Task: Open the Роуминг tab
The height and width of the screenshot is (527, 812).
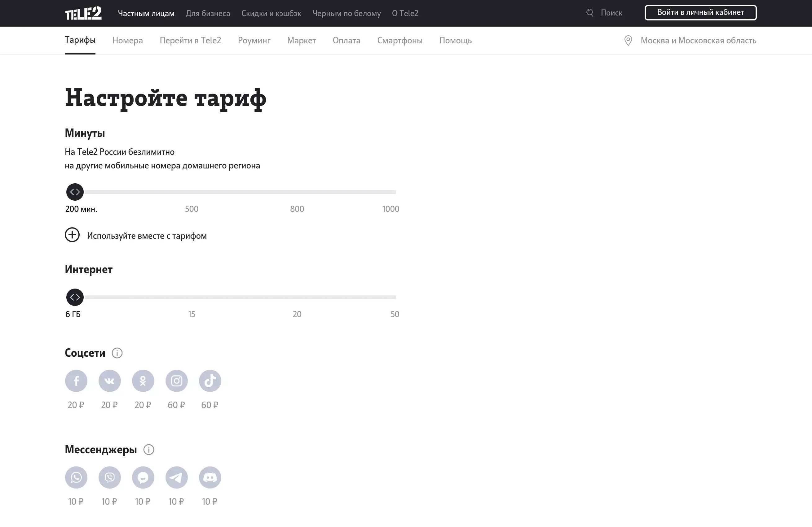Action: coord(254,41)
